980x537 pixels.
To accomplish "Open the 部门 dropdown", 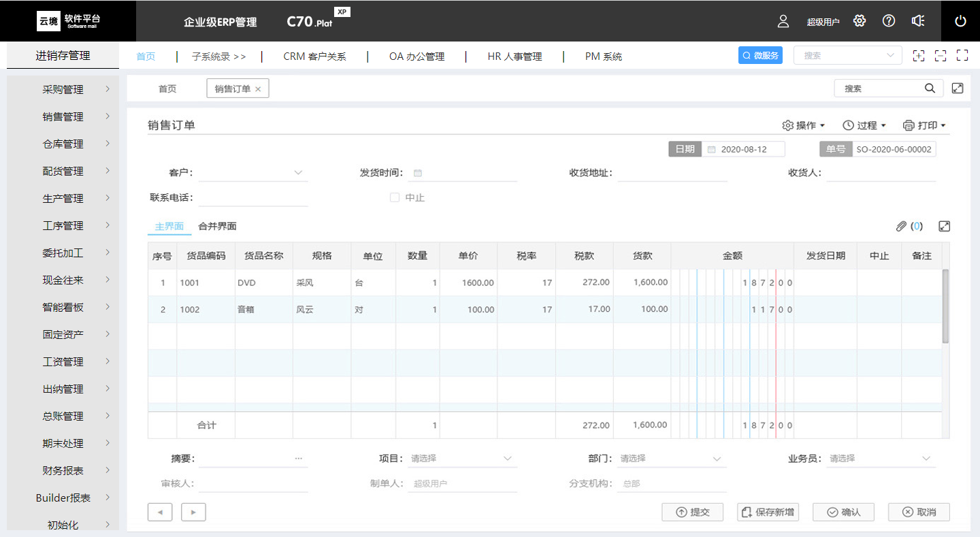I will coord(671,459).
